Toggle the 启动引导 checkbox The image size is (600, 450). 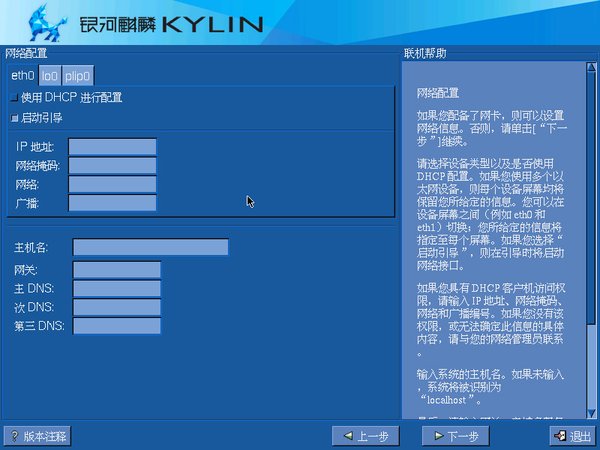(x=15, y=118)
